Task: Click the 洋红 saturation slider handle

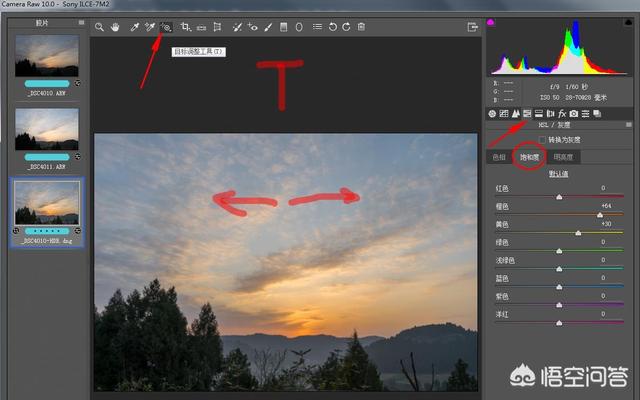Action: [559, 323]
